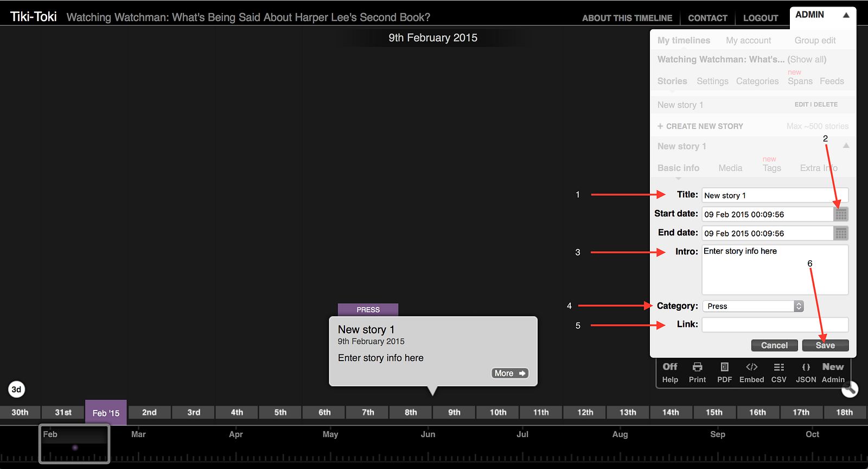Click the Tiki-Toki logo
The height and width of the screenshot is (469, 868).
34,17
